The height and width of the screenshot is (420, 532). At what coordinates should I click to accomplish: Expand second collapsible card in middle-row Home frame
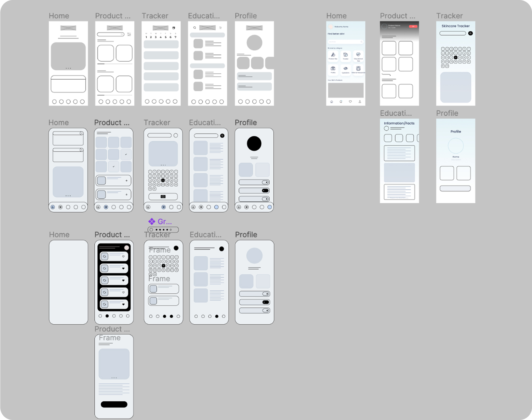click(x=82, y=150)
